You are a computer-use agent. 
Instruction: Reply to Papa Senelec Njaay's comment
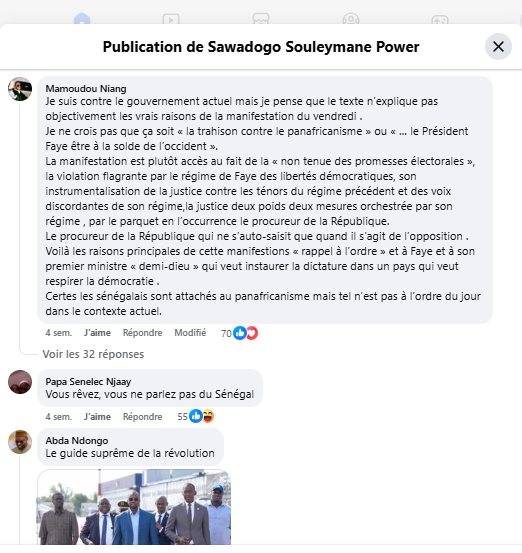click(142, 417)
